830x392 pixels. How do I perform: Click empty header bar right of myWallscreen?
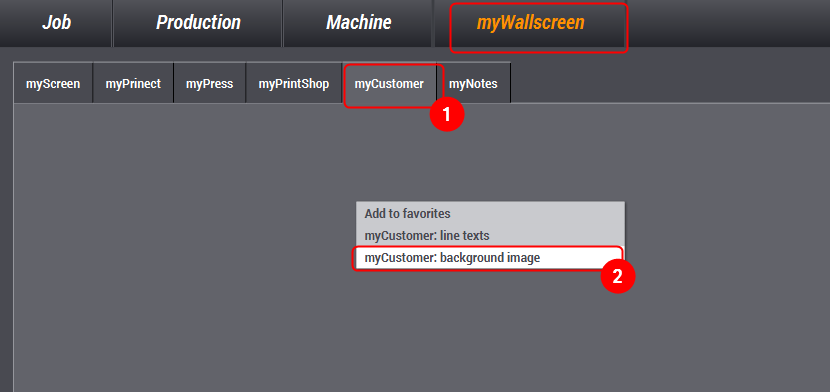tap(729, 23)
